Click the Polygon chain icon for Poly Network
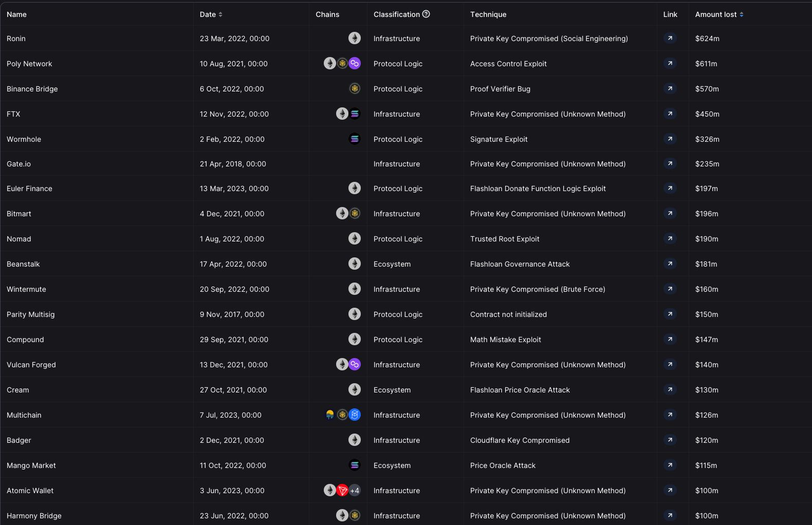 point(355,63)
